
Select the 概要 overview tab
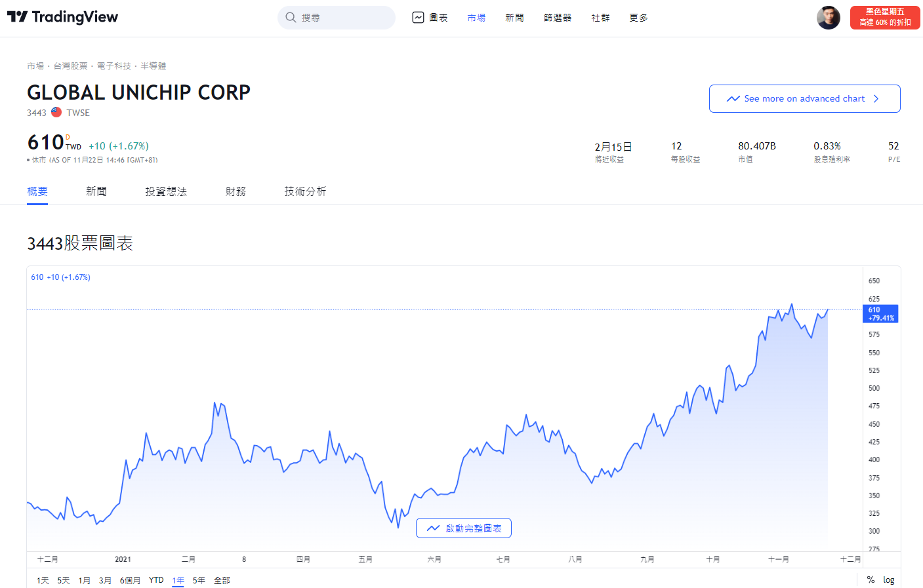point(37,191)
